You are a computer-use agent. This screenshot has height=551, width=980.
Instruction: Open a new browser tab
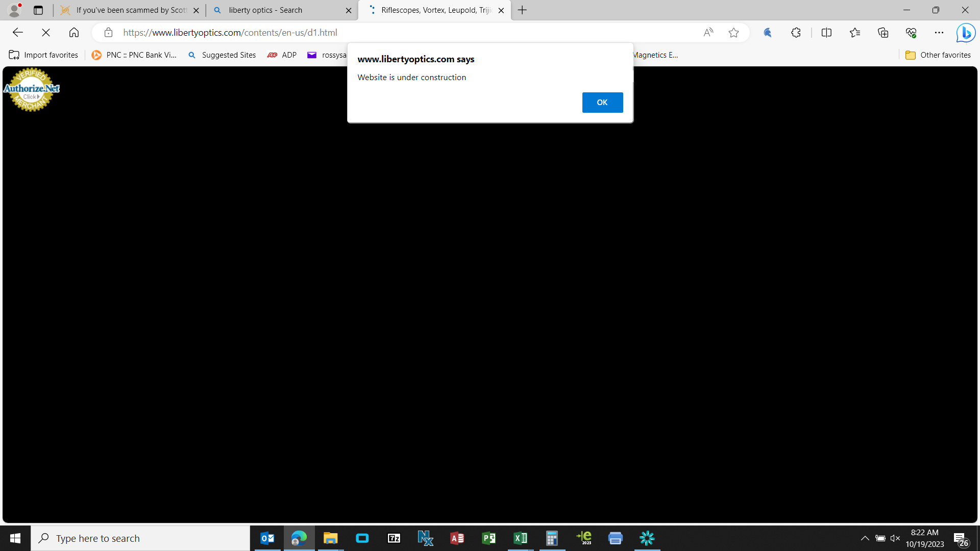coord(522,10)
